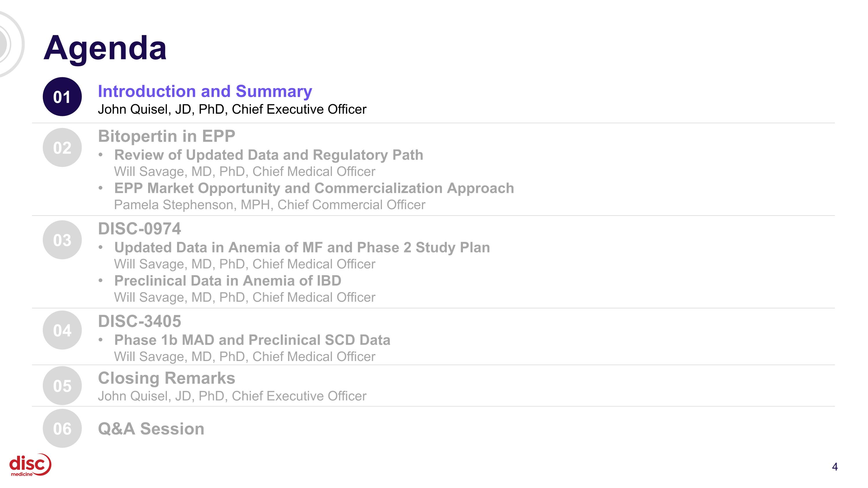The image size is (868, 488).
Task: Open the Introduction and Summary heading
Action: (x=205, y=91)
